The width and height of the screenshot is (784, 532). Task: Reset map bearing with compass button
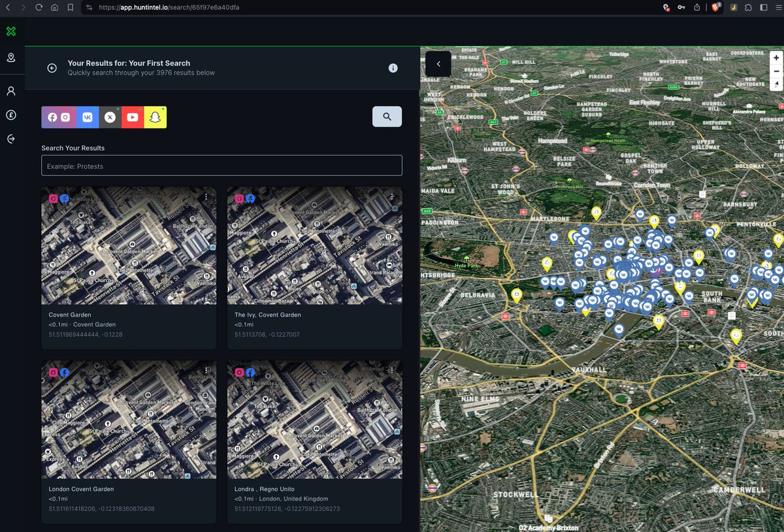(x=776, y=84)
